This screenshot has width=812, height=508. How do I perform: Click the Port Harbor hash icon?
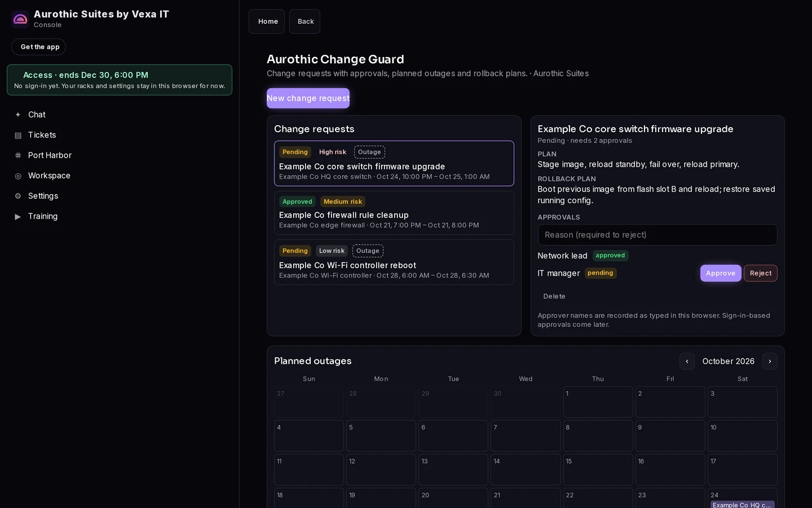18,155
